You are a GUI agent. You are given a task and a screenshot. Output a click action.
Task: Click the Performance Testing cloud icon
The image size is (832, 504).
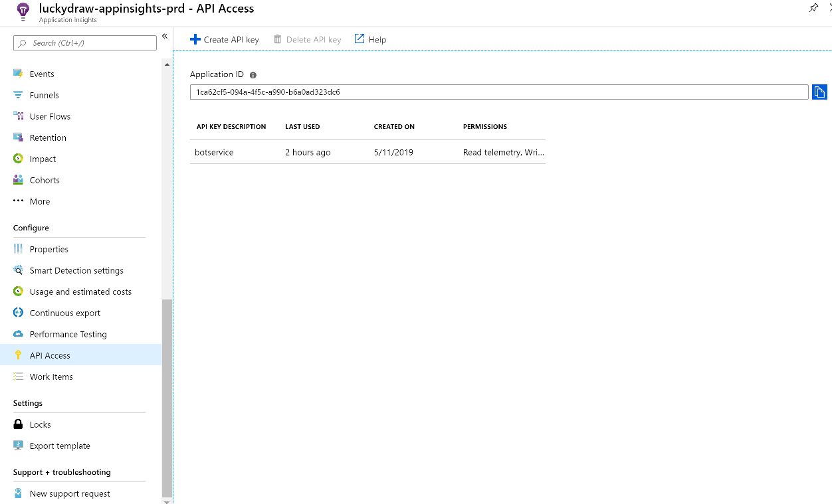pos(19,334)
